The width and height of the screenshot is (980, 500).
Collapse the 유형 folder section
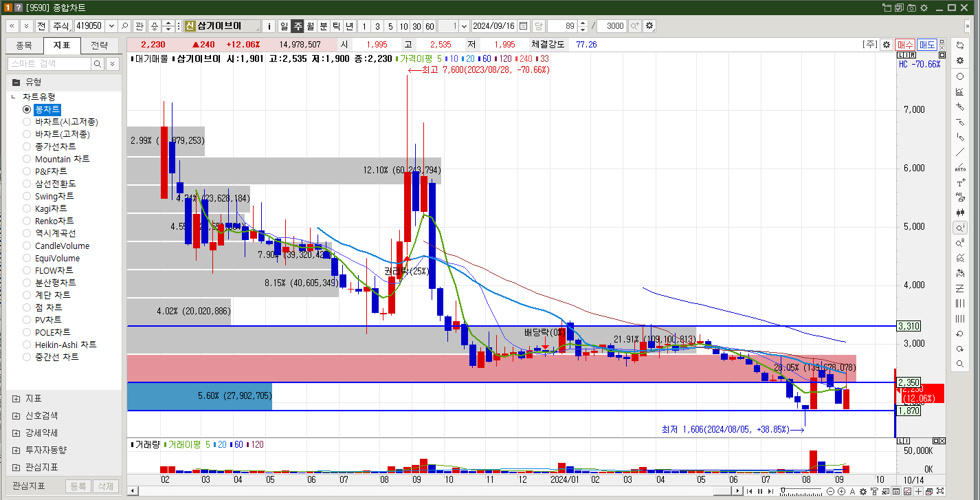point(16,81)
